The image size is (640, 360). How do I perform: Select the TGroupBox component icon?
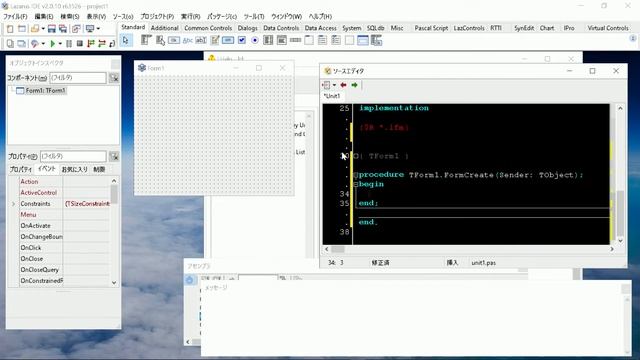(x=309, y=40)
